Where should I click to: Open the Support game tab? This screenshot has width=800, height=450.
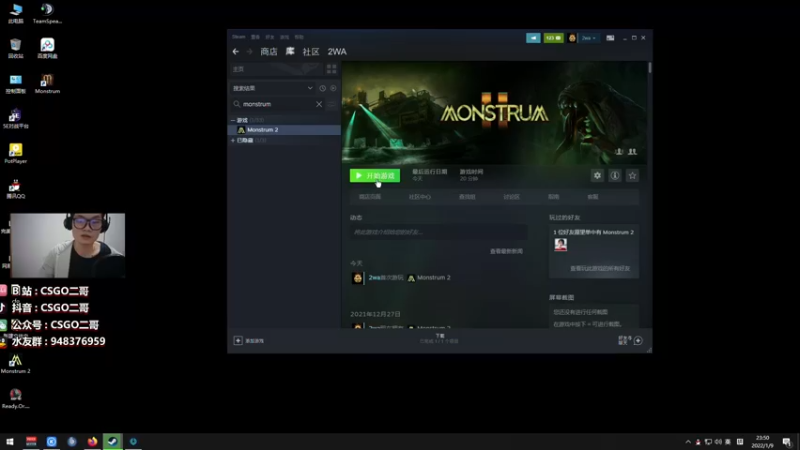592,197
